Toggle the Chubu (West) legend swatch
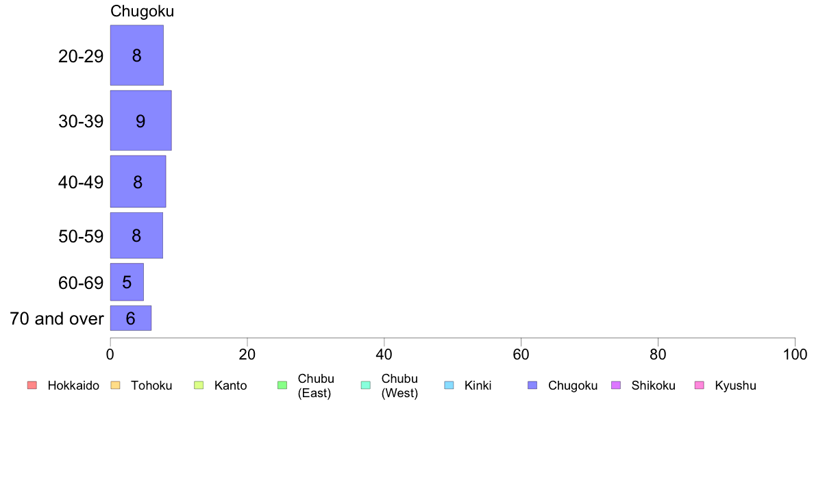 365,385
